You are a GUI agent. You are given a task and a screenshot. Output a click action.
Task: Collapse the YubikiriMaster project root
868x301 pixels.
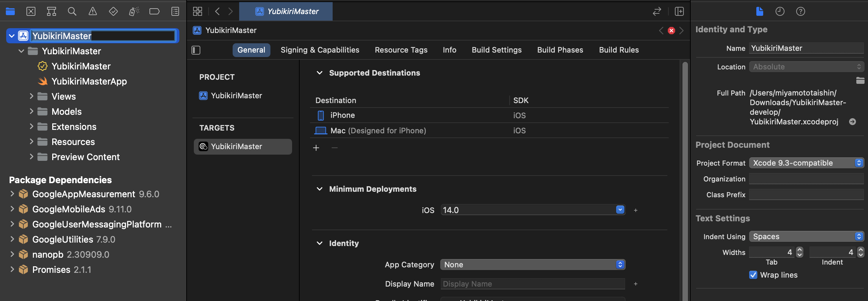(x=12, y=36)
